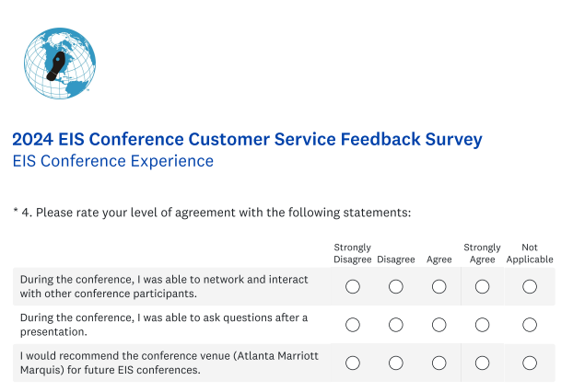Pick Not Applicable for networking statement
Image resolution: width=573 pixels, height=392 pixels.
tap(530, 287)
